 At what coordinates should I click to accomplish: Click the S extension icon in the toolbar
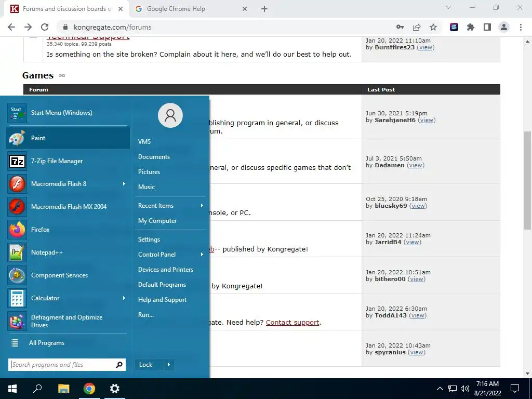pos(454,27)
